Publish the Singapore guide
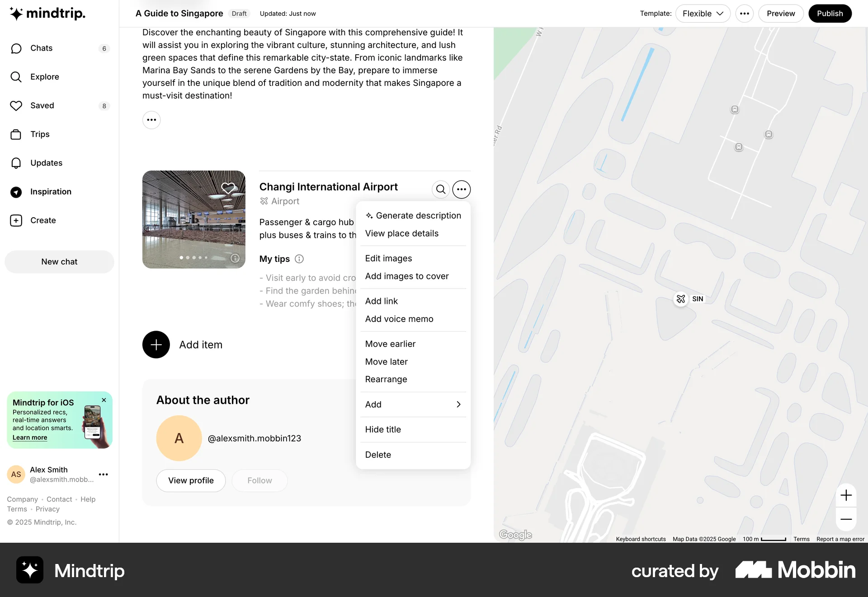 point(830,13)
